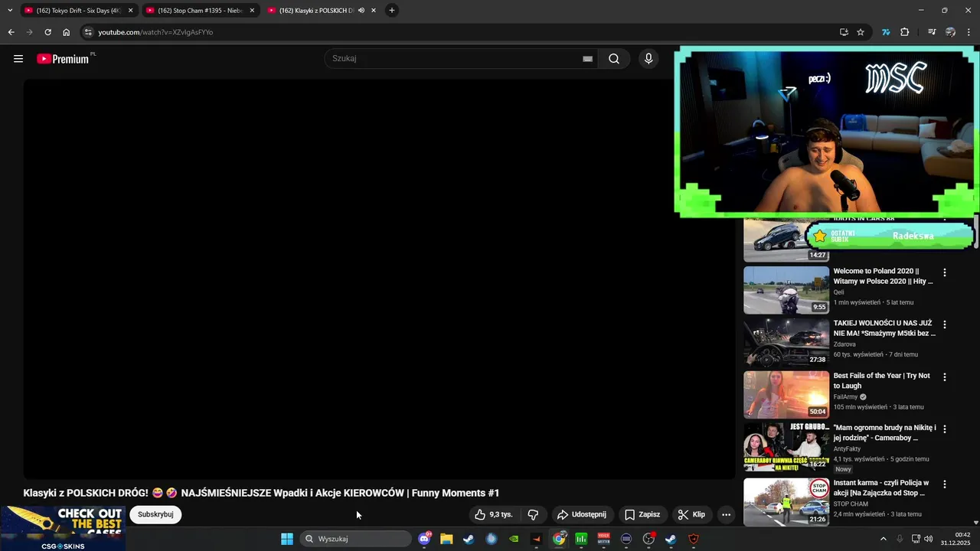Screen dimensions: 980x551
Task: Install app icon in address bar
Action: pyautogui.click(x=844, y=32)
